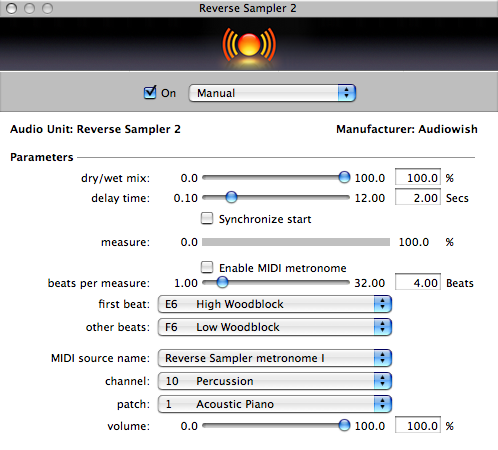This screenshot has width=498, height=450.
Task: Click the measure progress bar
Action: [x=296, y=242]
